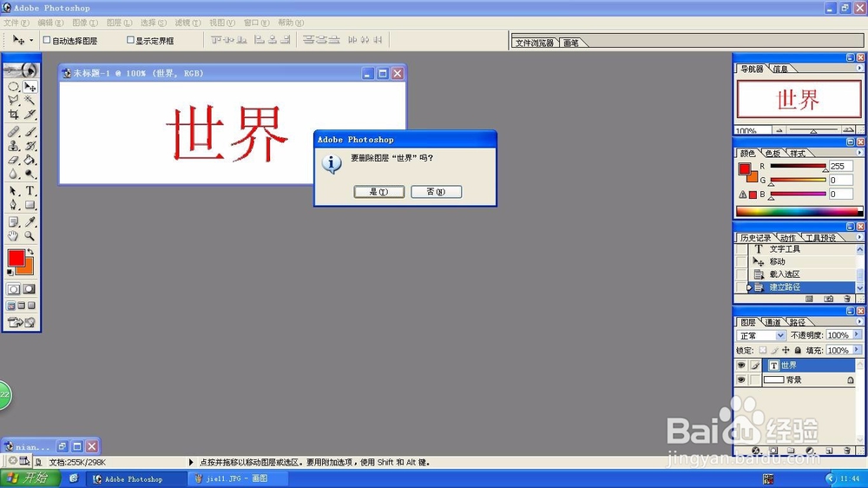Open Color panel flyout menu arrow
This screenshot has height=488, width=868.
(x=859, y=152)
